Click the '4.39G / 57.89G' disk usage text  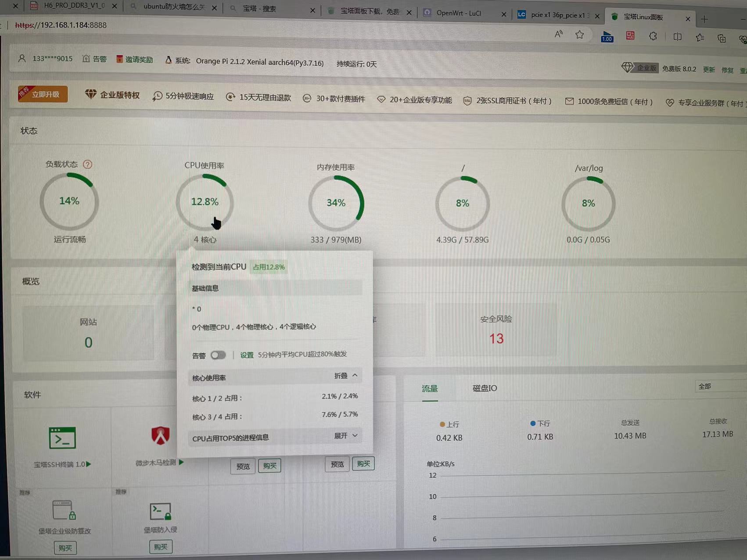pyautogui.click(x=463, y=240)
